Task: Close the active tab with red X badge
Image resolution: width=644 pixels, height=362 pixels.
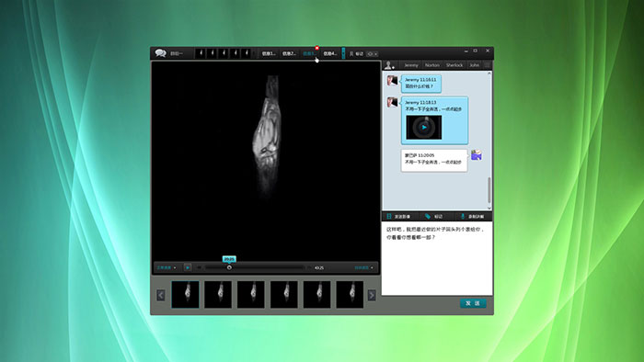Action: click(317, 48)
